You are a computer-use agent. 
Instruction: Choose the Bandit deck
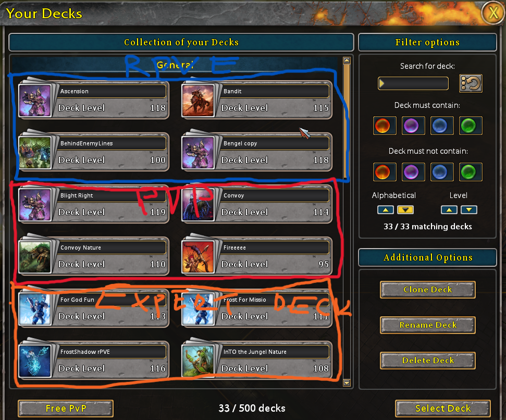pyautogui.click(x=257, y=100)
